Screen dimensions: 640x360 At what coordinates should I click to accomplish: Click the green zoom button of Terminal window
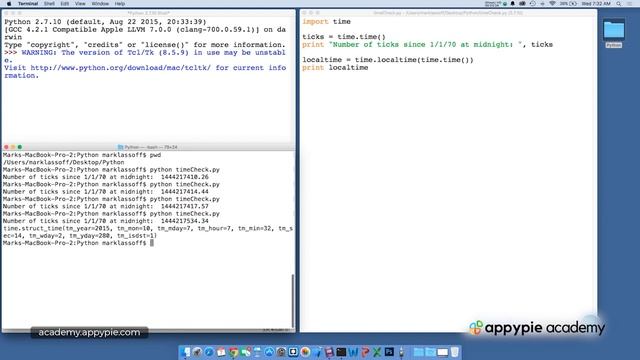[x=20, y=147]
